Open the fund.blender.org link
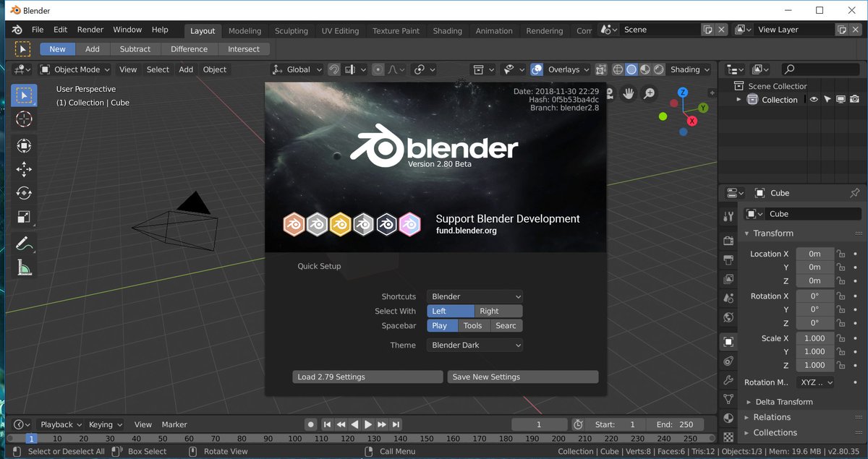The height and width of the screenshot is (459, 868). (466, 231)
